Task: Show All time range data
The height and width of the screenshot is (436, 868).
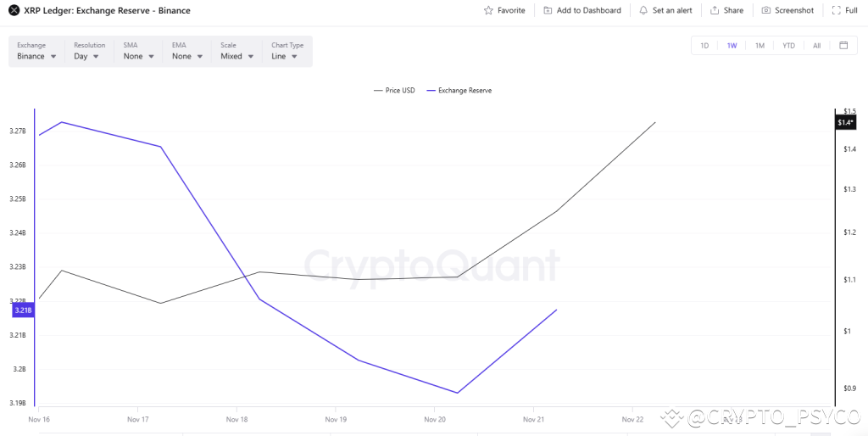Action: coord(816,46)
